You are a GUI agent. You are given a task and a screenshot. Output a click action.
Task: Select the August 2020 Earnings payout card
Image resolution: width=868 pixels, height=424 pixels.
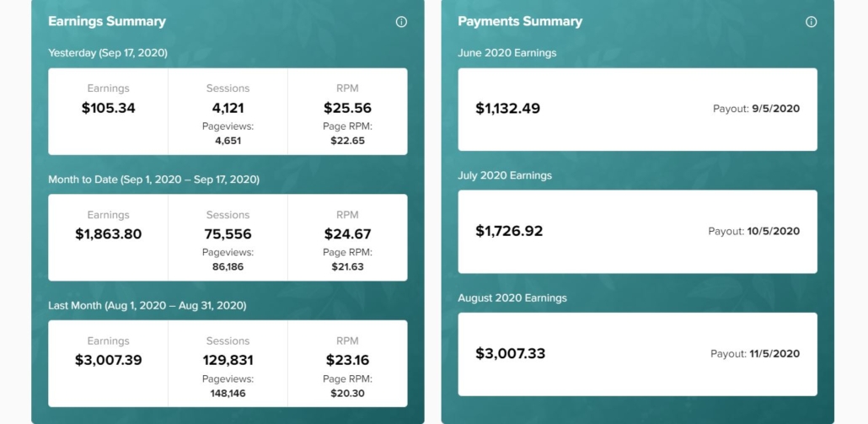click(x=637, y=354)
